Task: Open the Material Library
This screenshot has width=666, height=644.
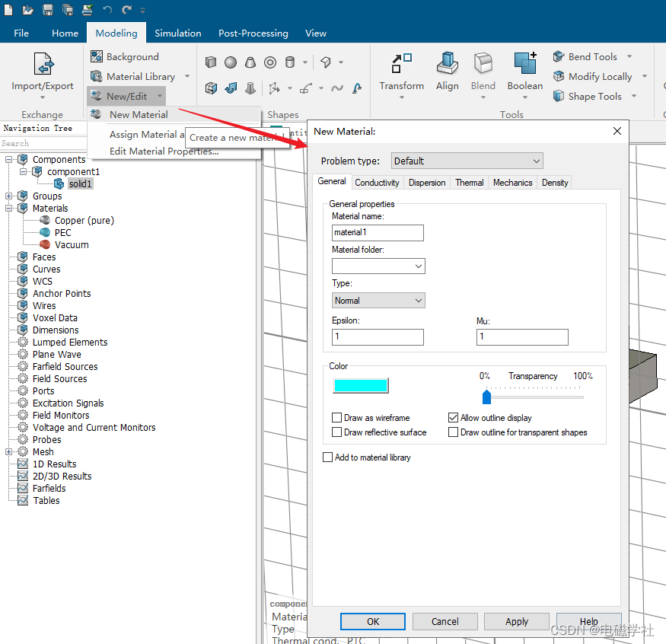Action: [x=141, y=76]
